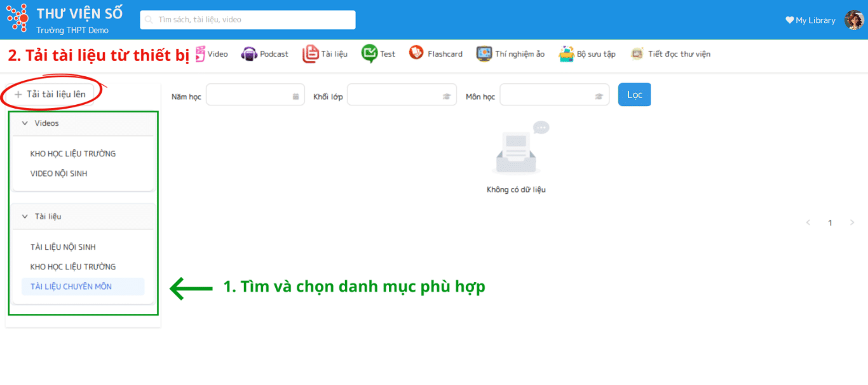
Task: Open the Bộ sưu tập icon
Action: coord(566,54)
